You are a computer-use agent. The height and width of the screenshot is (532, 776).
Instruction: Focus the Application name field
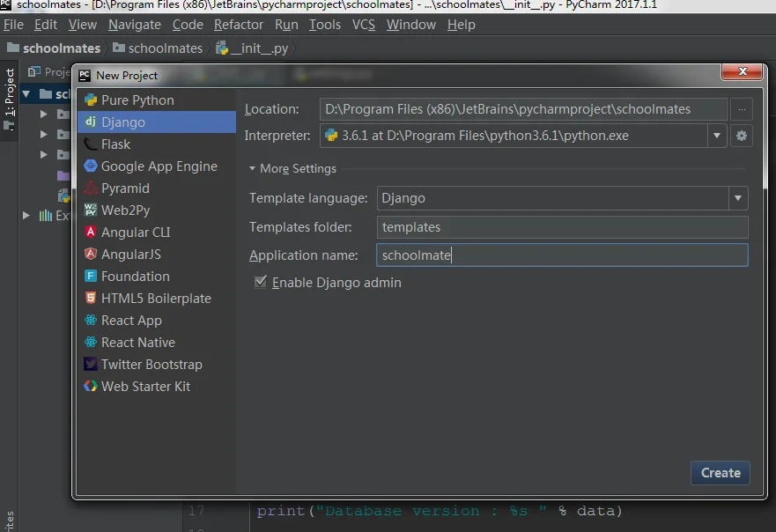pyautogui.click(x=562, y=255)
